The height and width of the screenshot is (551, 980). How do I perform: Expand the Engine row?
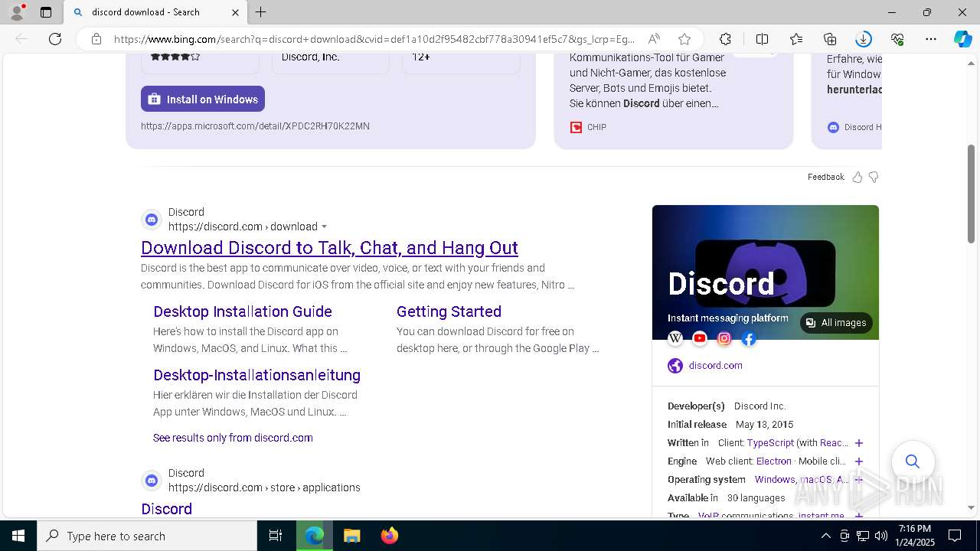pos(859,461)
